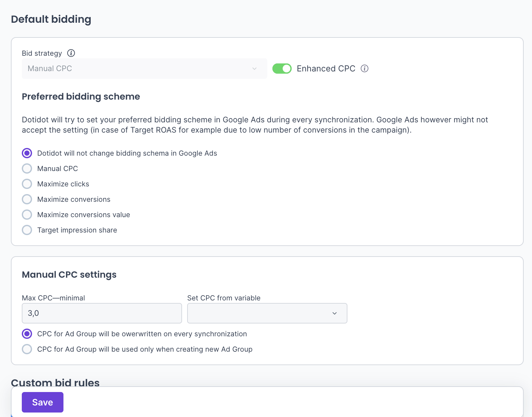Select the Manual CPC bidding scheme radio
Viewport: 532px width, 417px height.
pos(27,168)
